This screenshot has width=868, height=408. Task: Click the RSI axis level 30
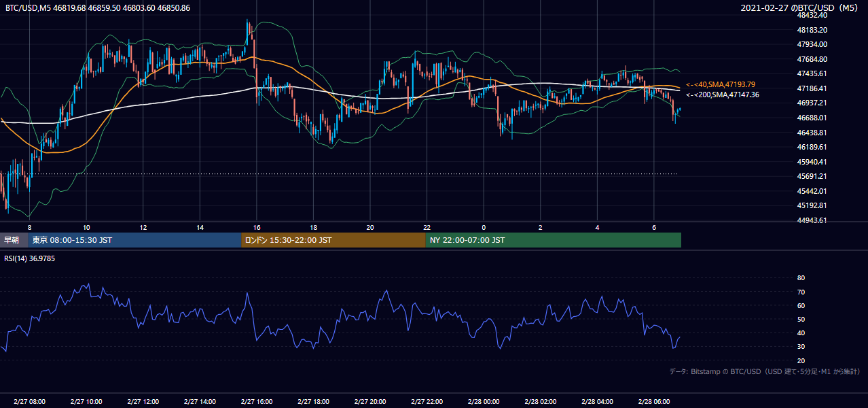801,347
